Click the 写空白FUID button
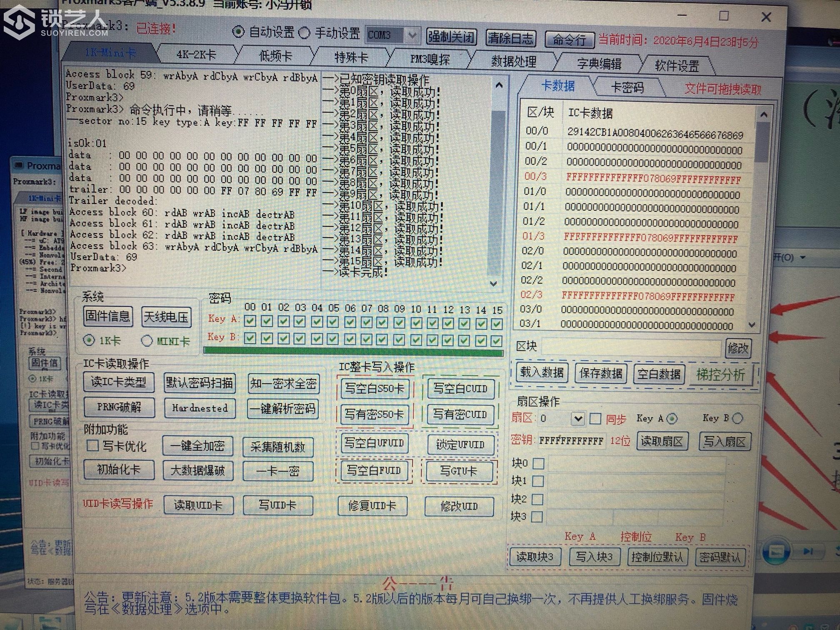This screenshot has width=840, height=630. point(374,471)
